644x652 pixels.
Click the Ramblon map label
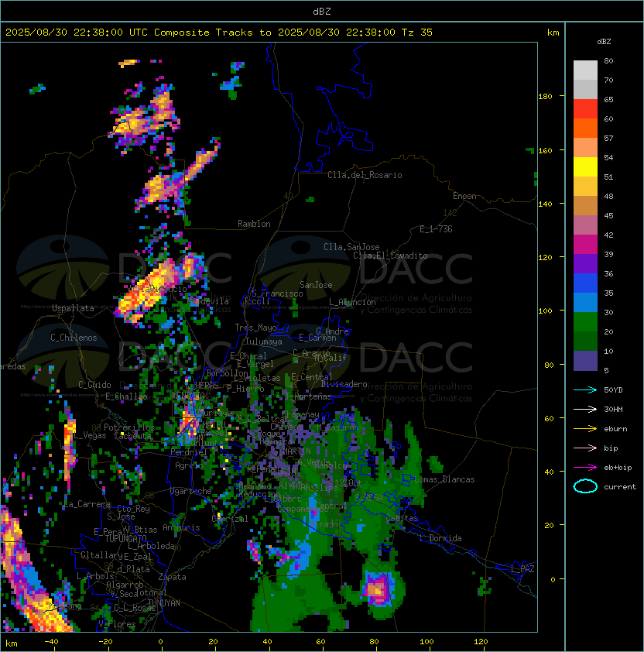(x=254, y=224)
